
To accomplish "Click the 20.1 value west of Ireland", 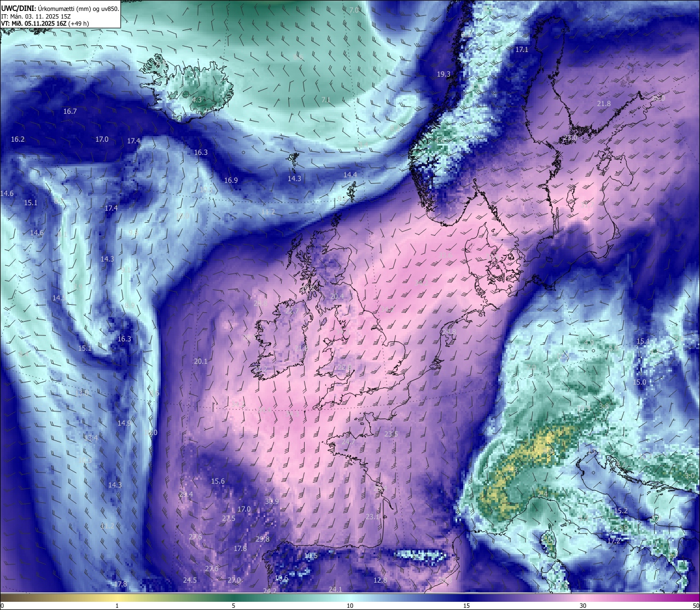I will coord(201,361).
